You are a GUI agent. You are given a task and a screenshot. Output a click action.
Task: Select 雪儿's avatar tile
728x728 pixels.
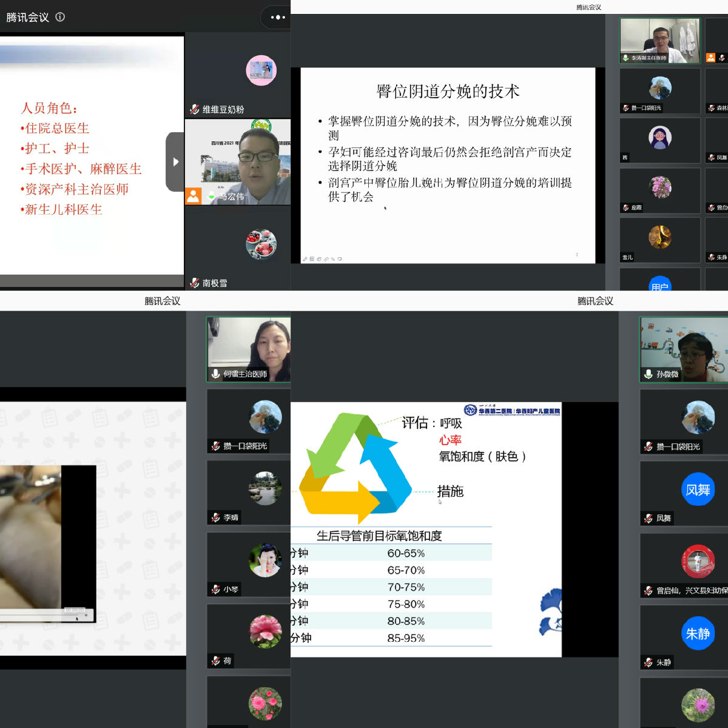(x=660, y=240)
